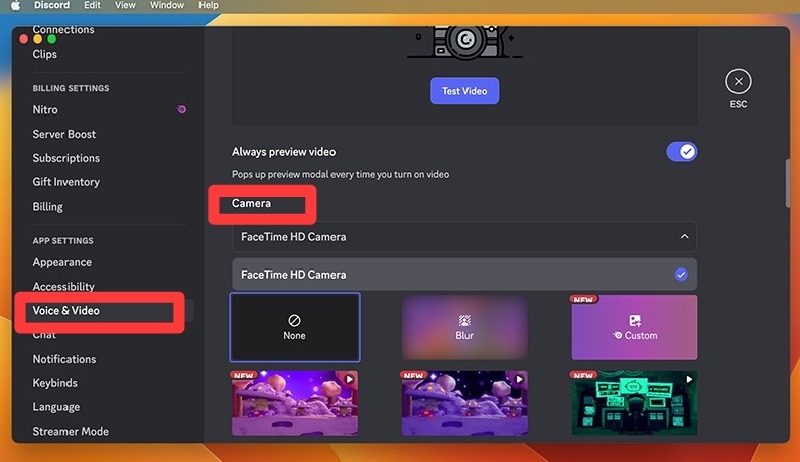Open the Window menu in menu bar
This screenshot has height=462, width=800.
166,6
